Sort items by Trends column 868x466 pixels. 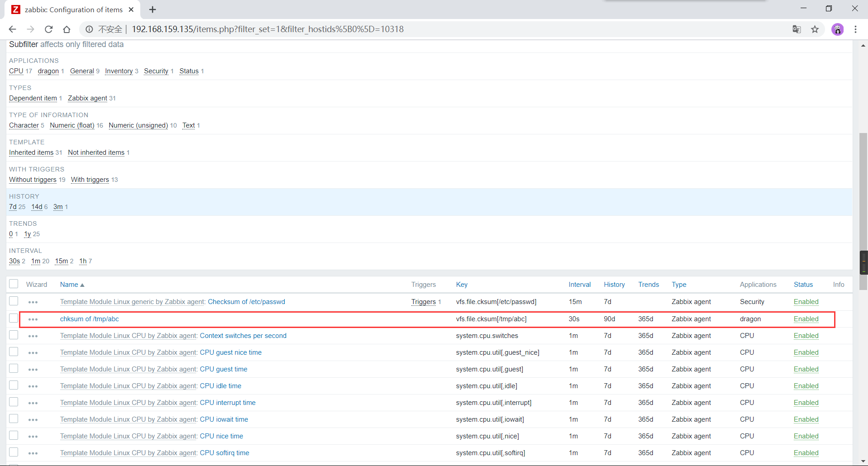[x=649, y=285]
